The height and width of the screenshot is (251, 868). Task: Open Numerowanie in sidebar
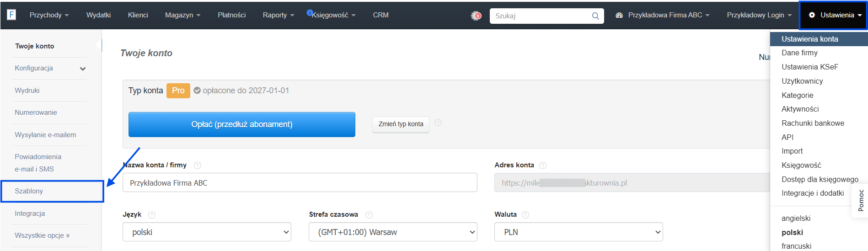click(36, 112)
